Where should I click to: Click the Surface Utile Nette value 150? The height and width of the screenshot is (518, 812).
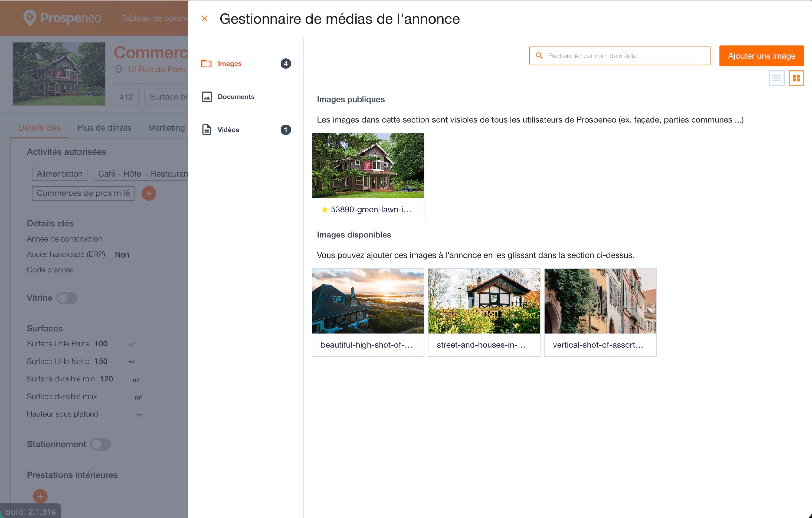click(x=101, y=361)
